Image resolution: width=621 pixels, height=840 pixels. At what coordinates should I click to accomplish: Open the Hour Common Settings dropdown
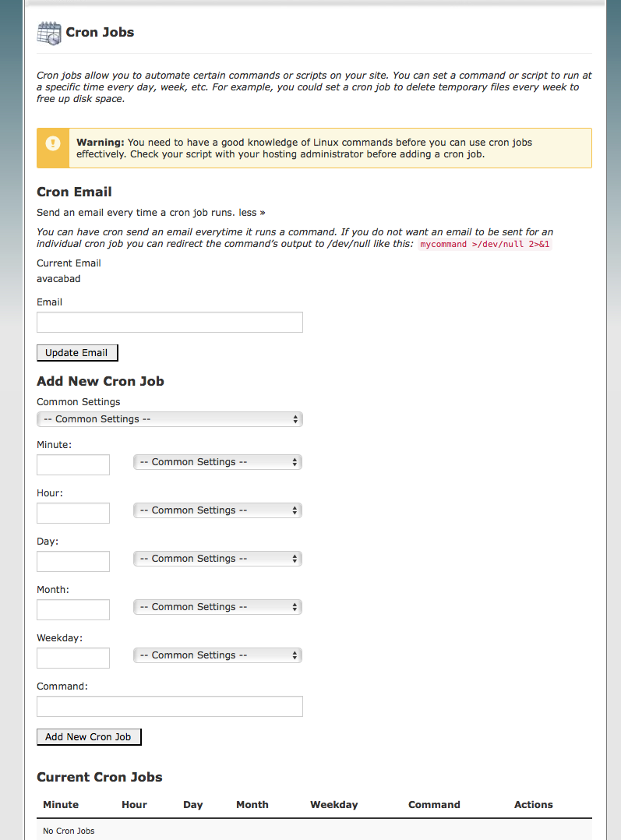(x=217, y=510)
